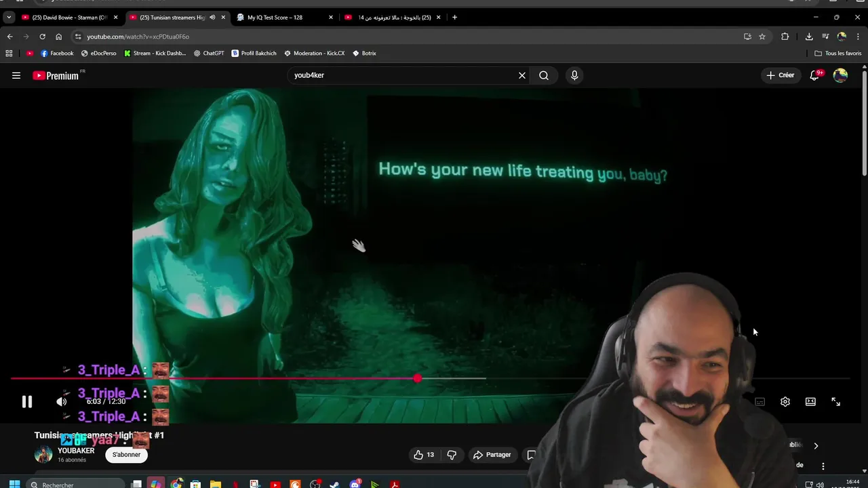Like the video with thumbs up
The image size is (868, 488).
[x=424, y=455]
